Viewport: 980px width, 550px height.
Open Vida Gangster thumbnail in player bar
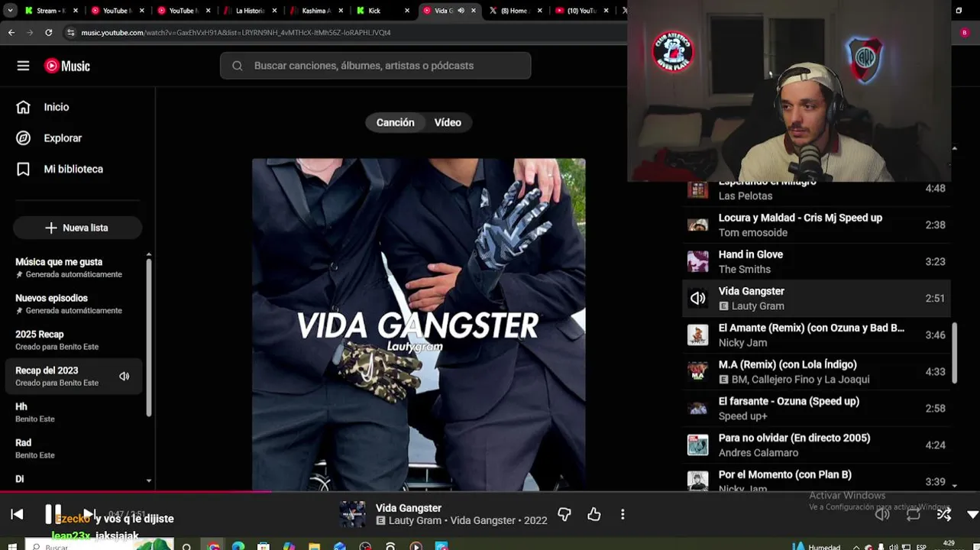352,514
